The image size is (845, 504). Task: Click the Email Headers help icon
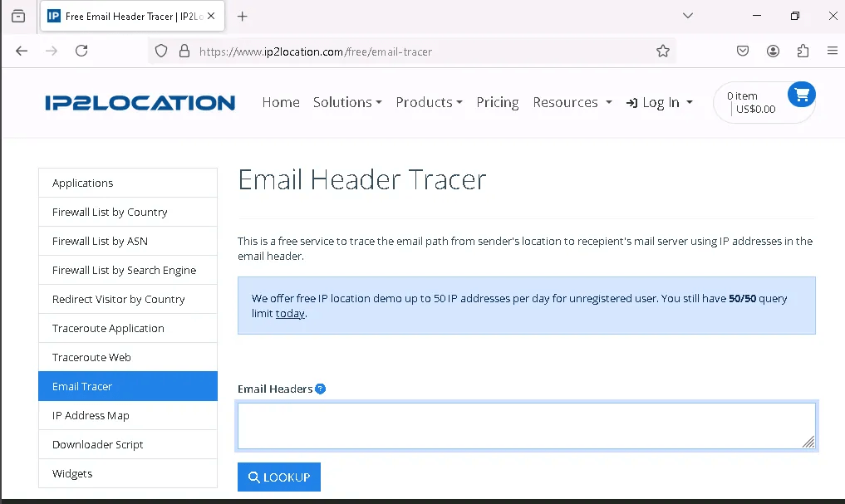321,389
